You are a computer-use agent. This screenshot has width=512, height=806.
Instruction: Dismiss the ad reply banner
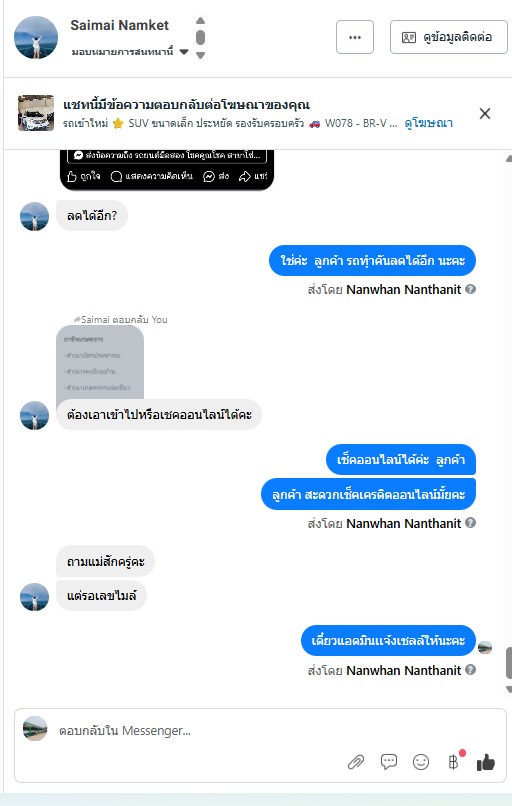point(485,114)
